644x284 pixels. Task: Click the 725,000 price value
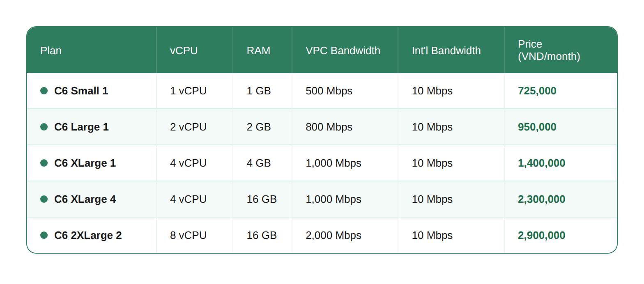[537, 91]
